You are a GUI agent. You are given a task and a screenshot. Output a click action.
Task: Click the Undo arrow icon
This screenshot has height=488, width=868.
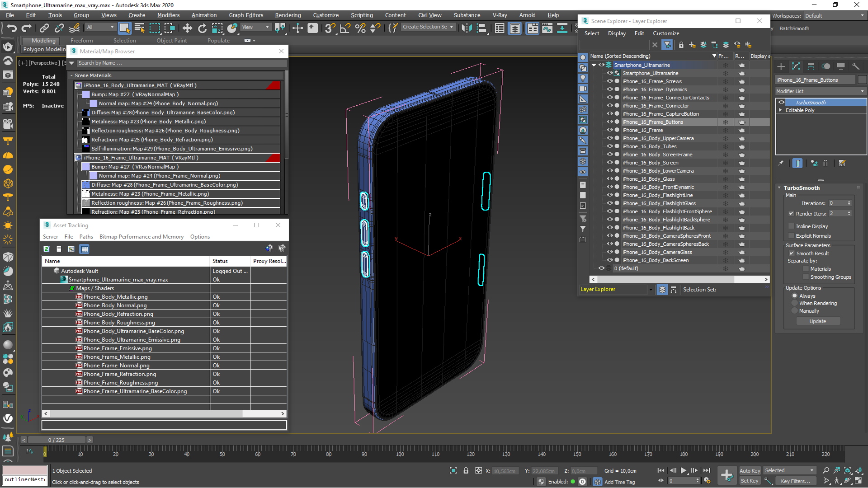click(11, 28)
